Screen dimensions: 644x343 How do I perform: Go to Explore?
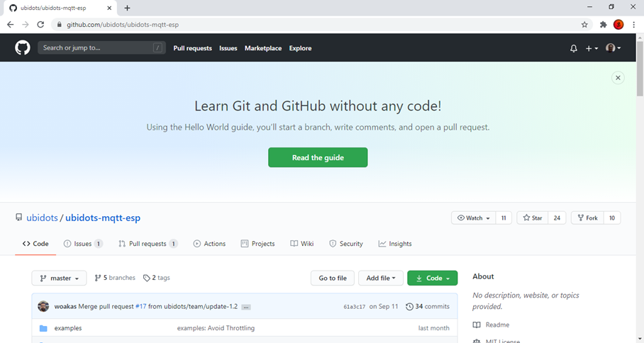[x=300, y=48]
